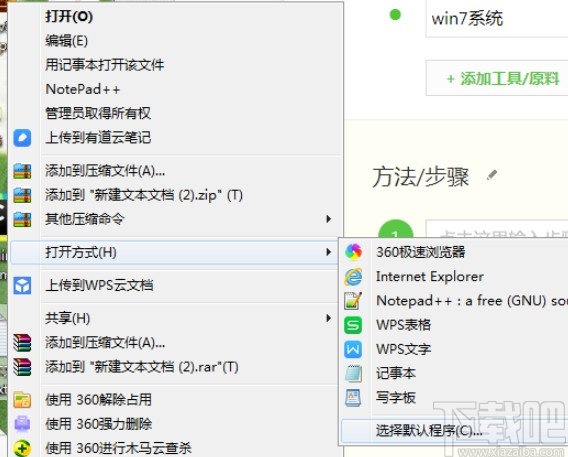Click the win7系统 input field
The width and height of the screenshot is (568, 457).
[x=497, y=18]
